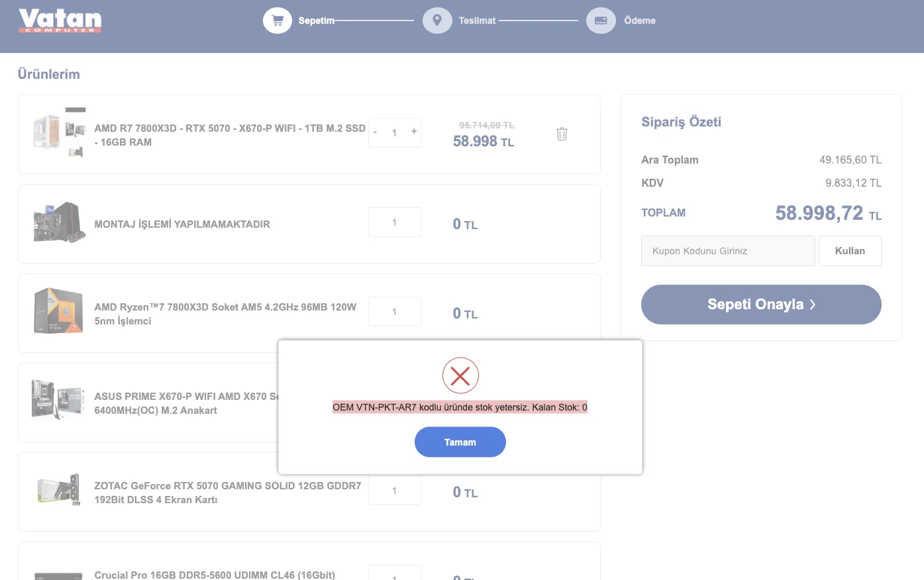Click the Teslimat location pin icon

click(x=437, y=21)
